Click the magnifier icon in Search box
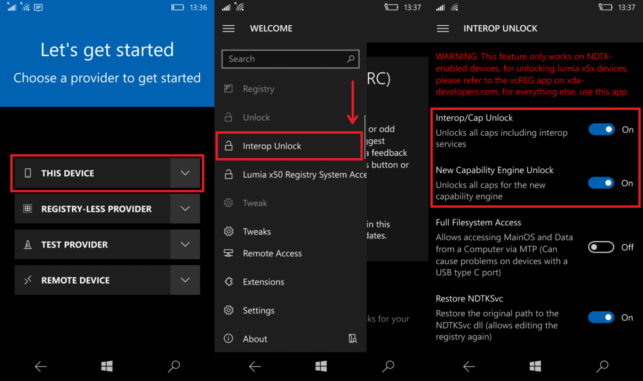 [x=351, y=59]
